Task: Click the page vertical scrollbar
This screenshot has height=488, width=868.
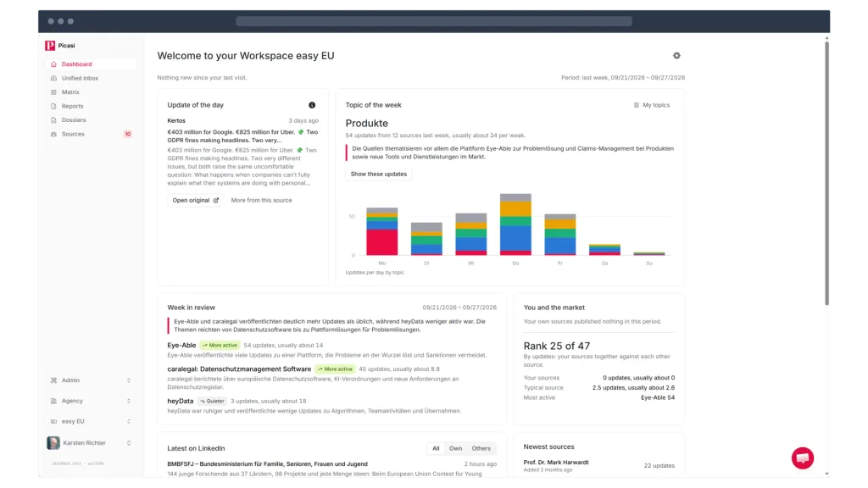Action: pyautogui.click(x=826, y=173)
